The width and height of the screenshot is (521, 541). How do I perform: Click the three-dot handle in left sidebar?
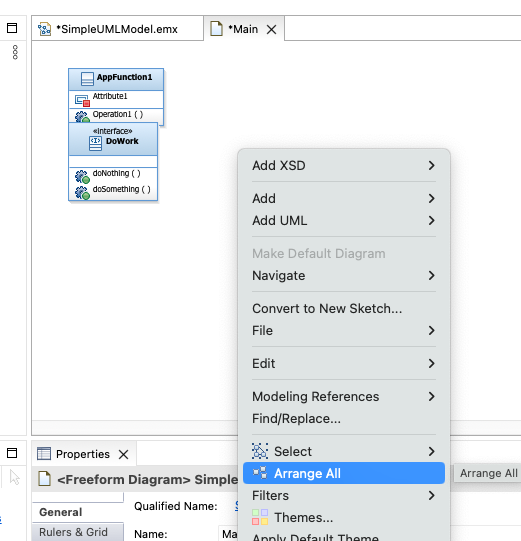coord(15,52)
